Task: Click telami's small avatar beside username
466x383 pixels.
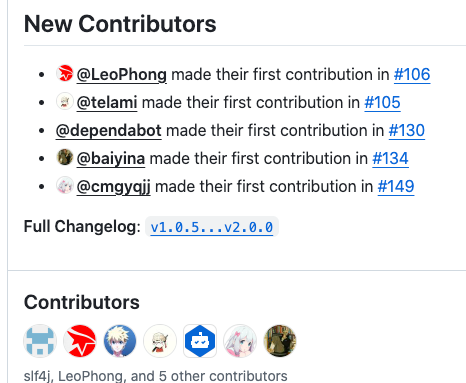Action: pos(65,101)
